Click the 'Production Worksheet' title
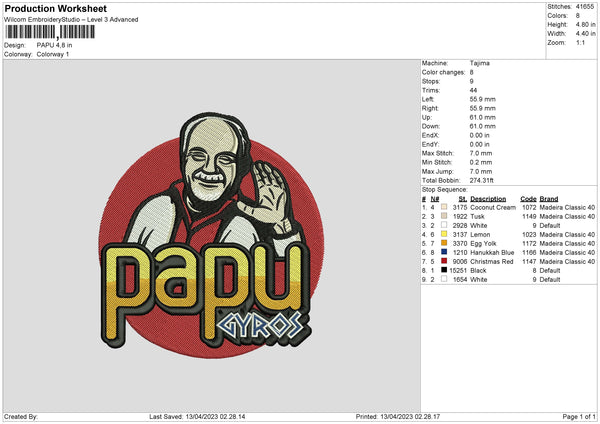 [55, 8]
